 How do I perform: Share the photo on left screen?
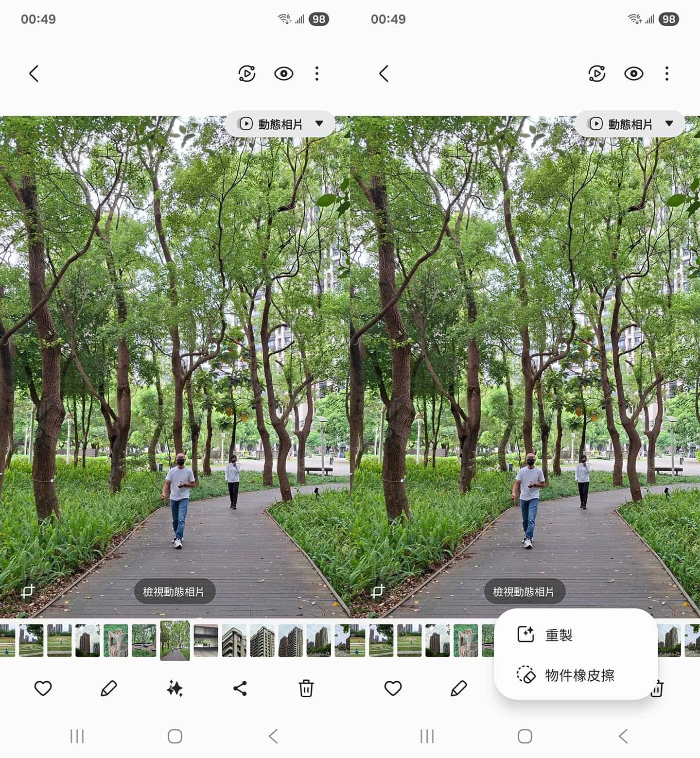(x=240, y=688)
